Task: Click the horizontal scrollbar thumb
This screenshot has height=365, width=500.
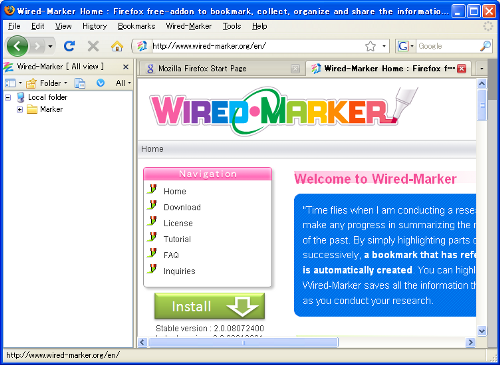Action: 243,342
